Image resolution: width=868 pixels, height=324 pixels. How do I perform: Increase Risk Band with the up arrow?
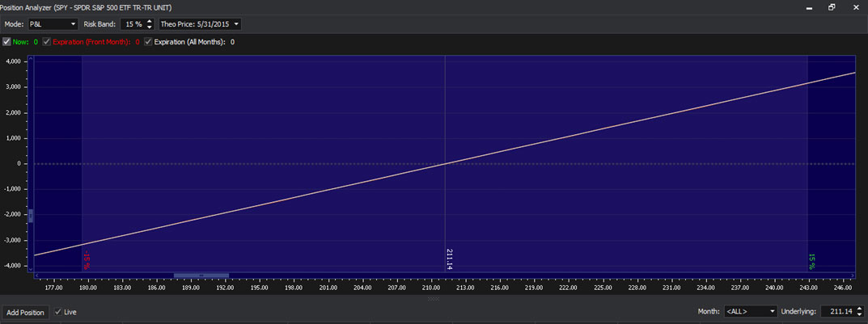click(x=150, y=21)
